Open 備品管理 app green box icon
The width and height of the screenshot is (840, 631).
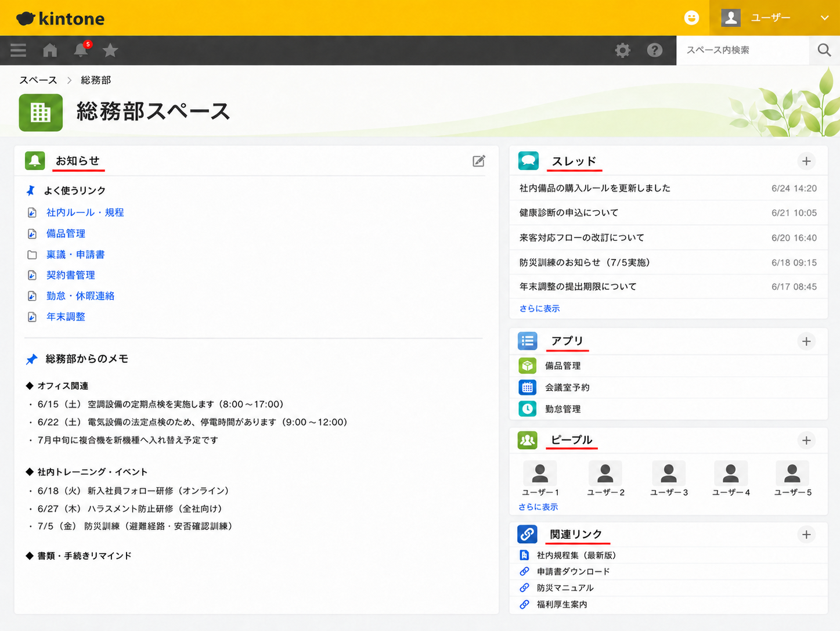527,366
